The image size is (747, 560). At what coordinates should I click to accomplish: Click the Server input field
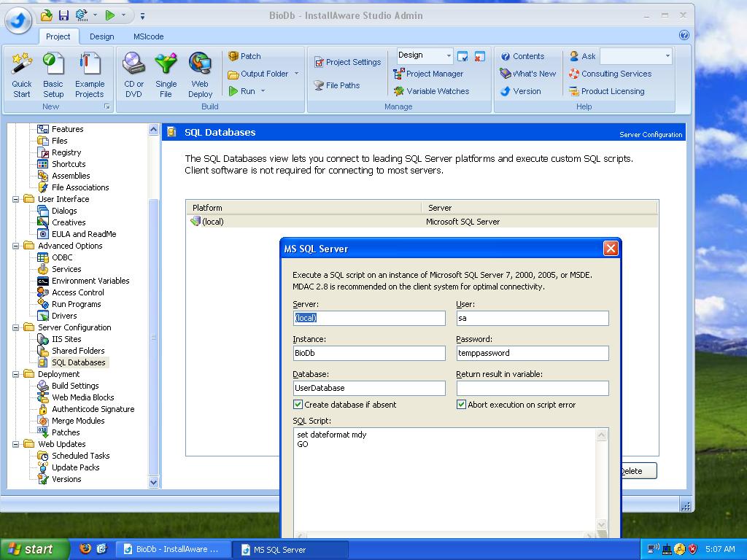(369, 318)
